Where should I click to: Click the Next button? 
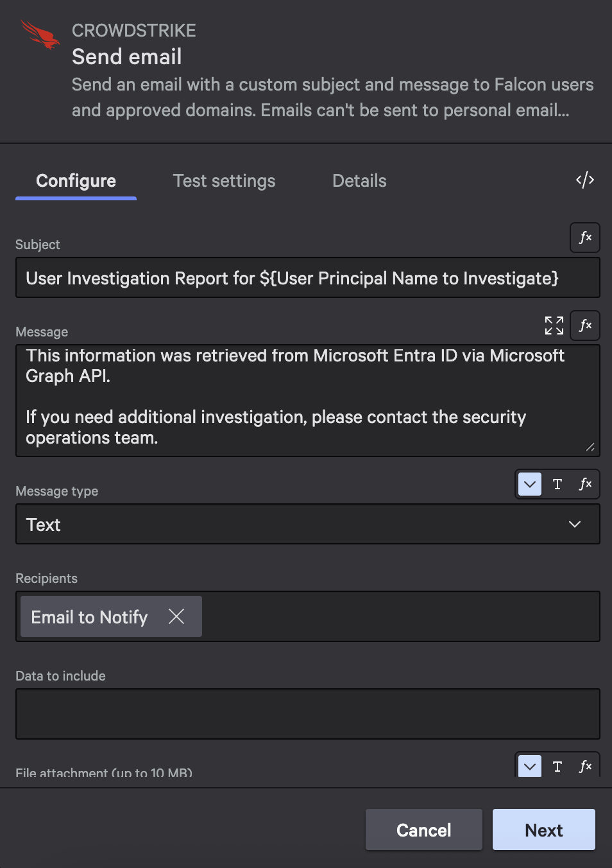click(x=543, y=829)
